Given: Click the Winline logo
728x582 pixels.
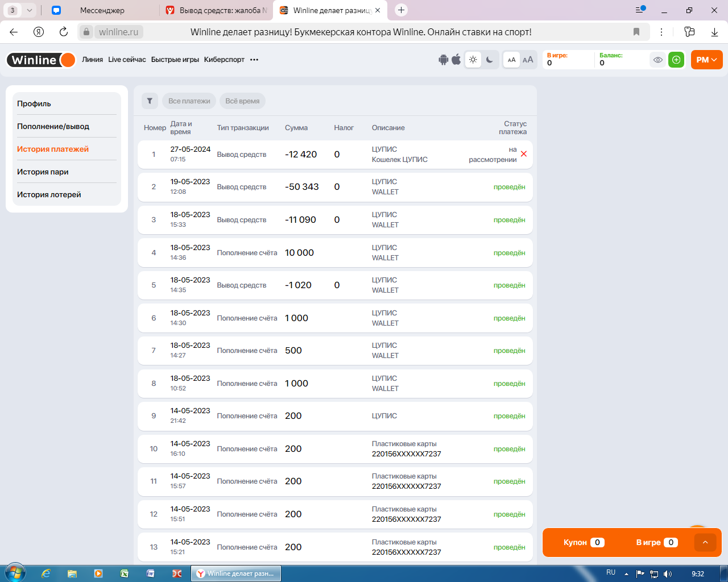Looking at the screenshot, I should click(41, 60).
